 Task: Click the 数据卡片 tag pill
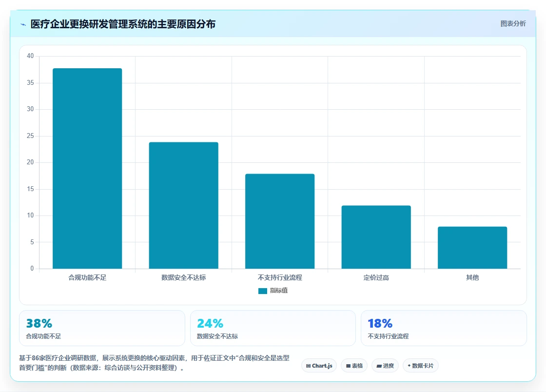click(421, 366)
